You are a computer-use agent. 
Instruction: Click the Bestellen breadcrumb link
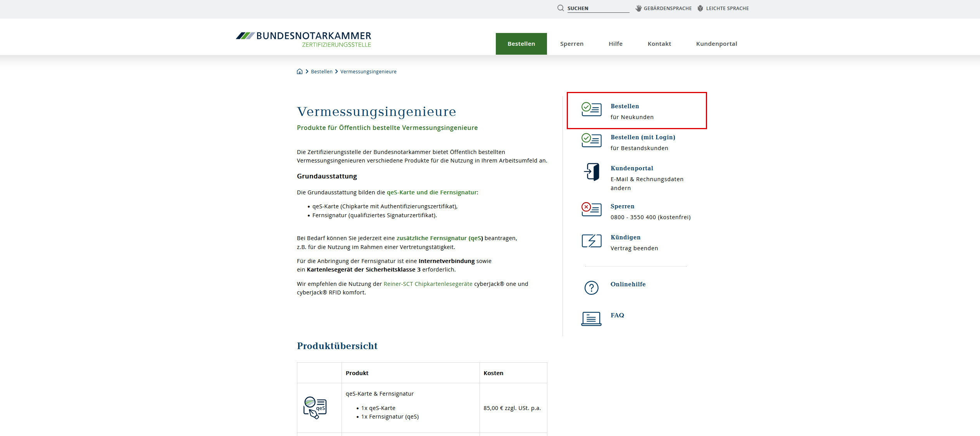[x=321, y=72]
